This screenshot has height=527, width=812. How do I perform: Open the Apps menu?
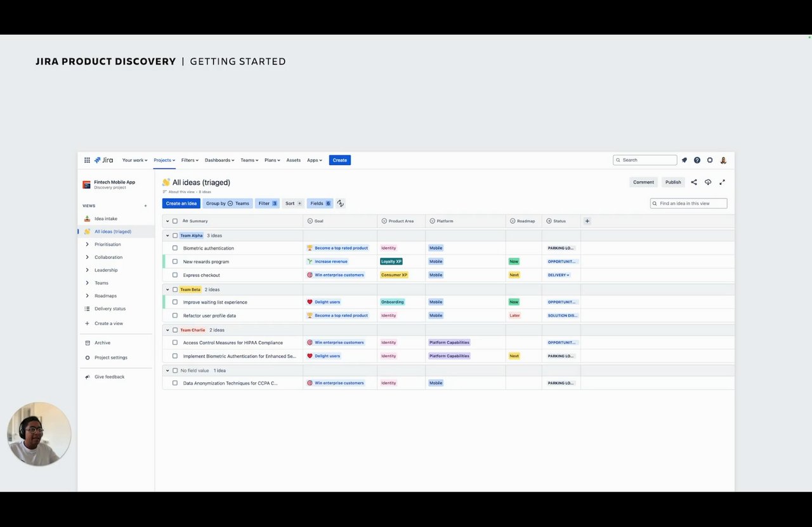tap(315, 160)
